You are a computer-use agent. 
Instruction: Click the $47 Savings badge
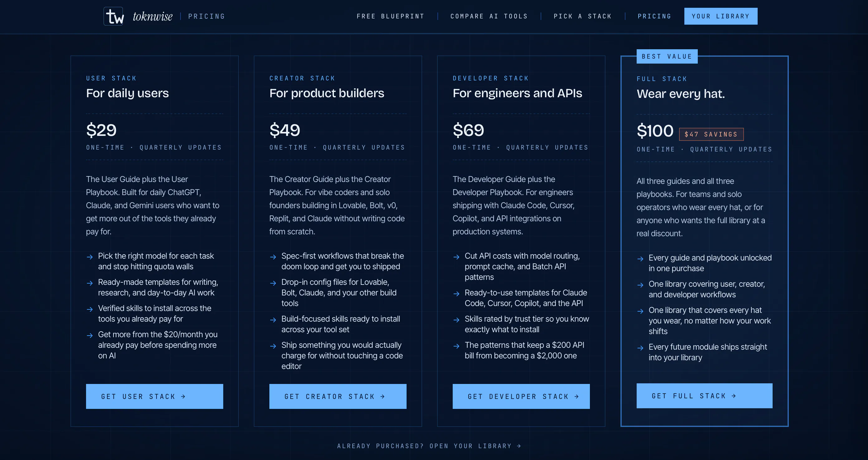(x=711, y=134)
